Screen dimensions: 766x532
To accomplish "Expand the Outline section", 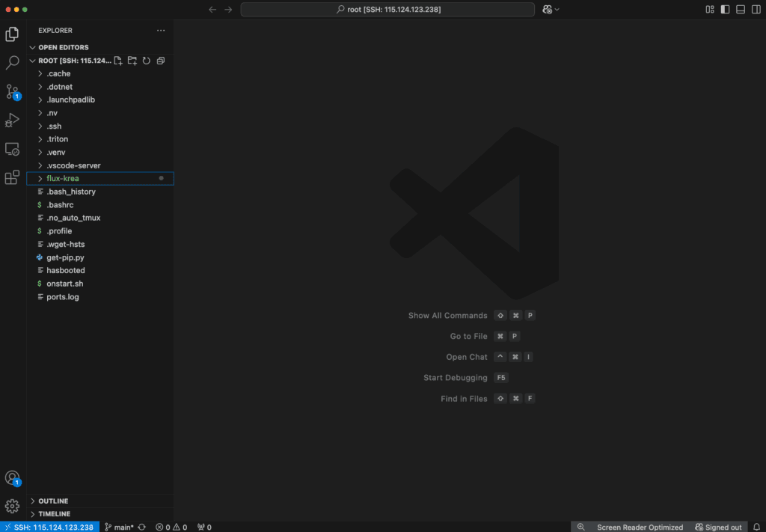I will [x=100, y=501].
